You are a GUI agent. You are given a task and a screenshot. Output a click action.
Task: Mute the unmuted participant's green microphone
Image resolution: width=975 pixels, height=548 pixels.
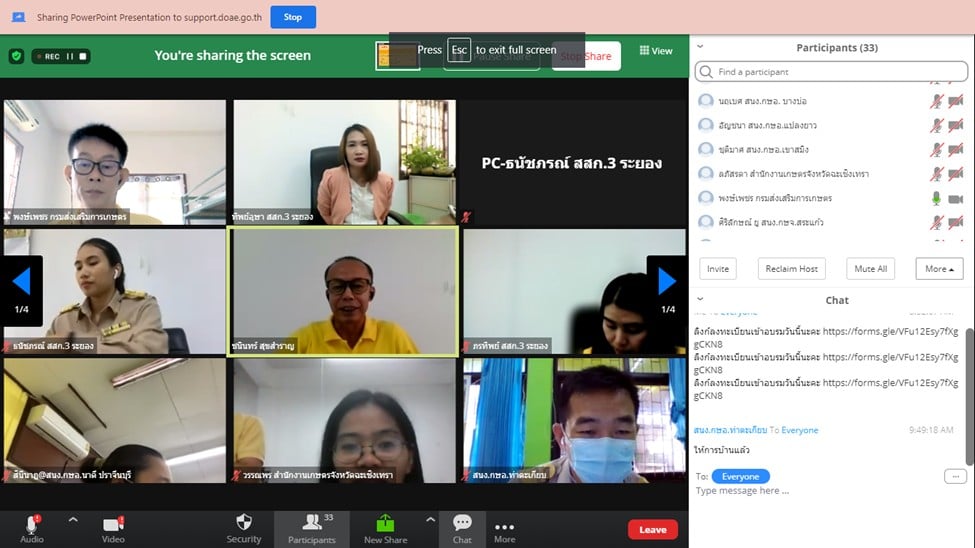[936, 198]
